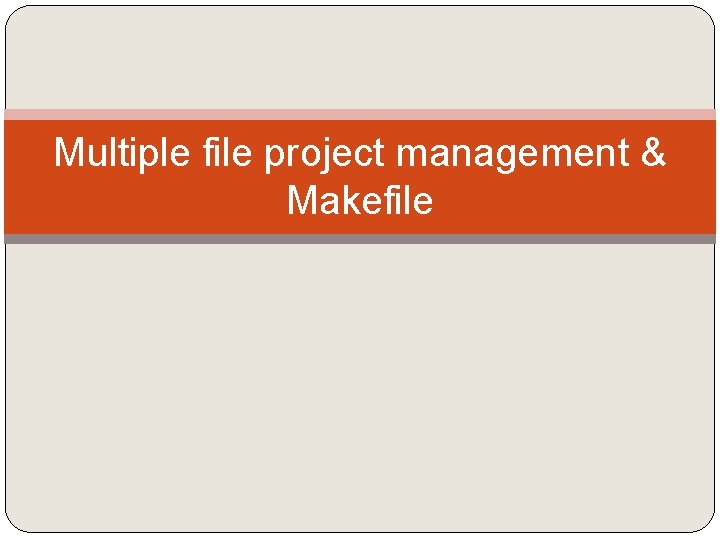This screenshot has width=720, height=540.
Task: Click the empty beige area above the banner
Action: coord(360,57)
